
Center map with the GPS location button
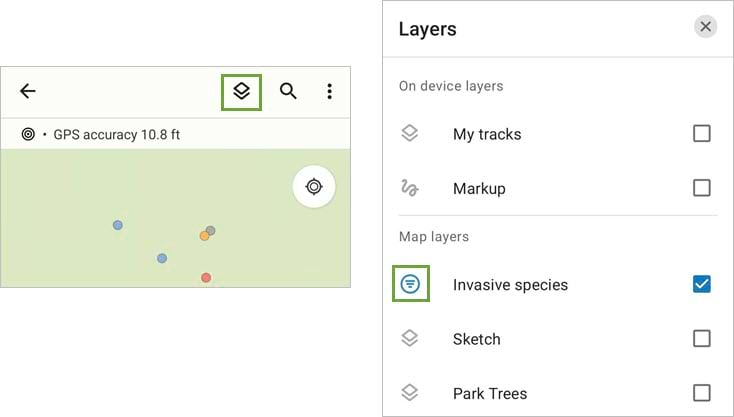point(314,187)
